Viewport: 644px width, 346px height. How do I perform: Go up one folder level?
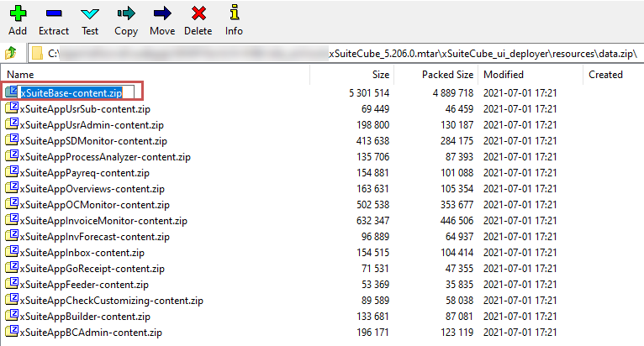click(x=11, y=53)
